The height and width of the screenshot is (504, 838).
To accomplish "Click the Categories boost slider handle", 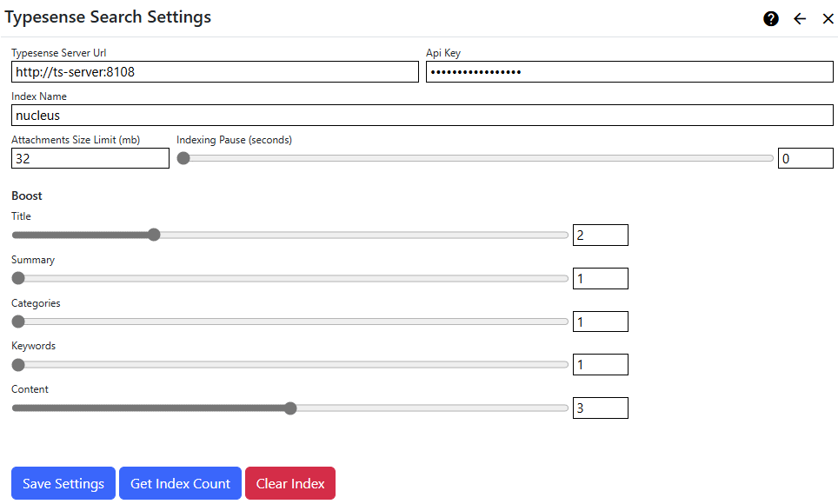I will point(18,322).
